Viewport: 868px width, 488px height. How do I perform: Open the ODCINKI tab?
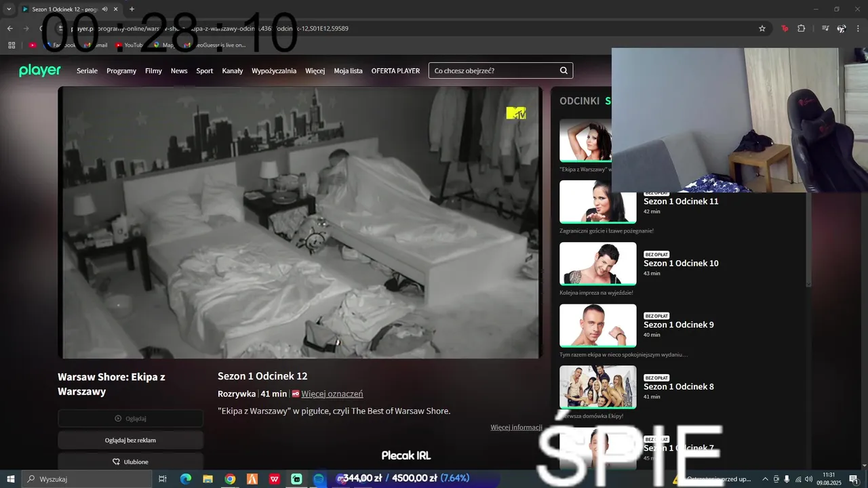[579, 101]
